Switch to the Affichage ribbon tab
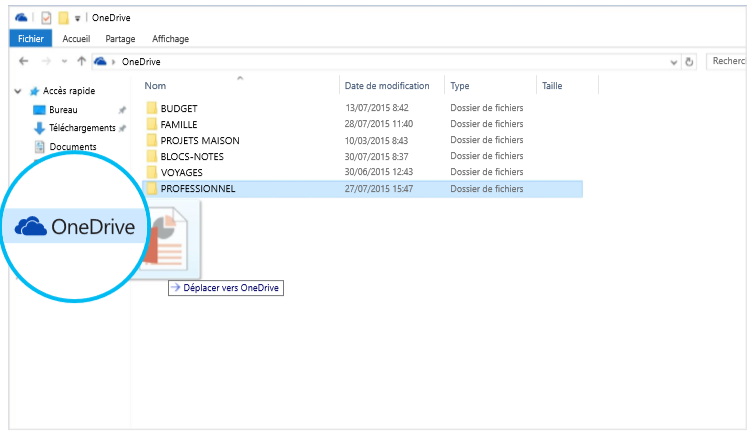 [170, 39]
